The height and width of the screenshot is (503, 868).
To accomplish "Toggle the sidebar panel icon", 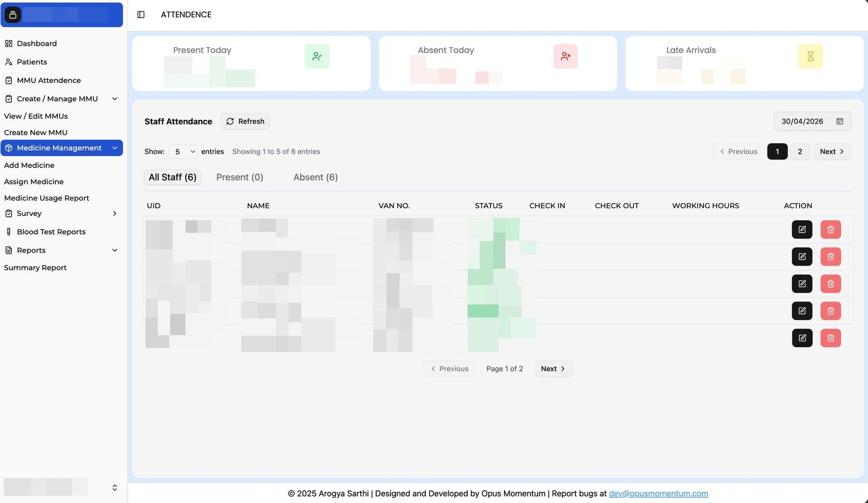I will coord(141,15).
